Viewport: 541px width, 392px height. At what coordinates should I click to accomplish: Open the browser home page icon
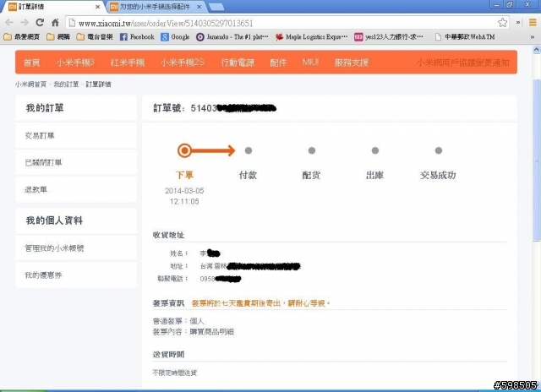click(55, 23)
